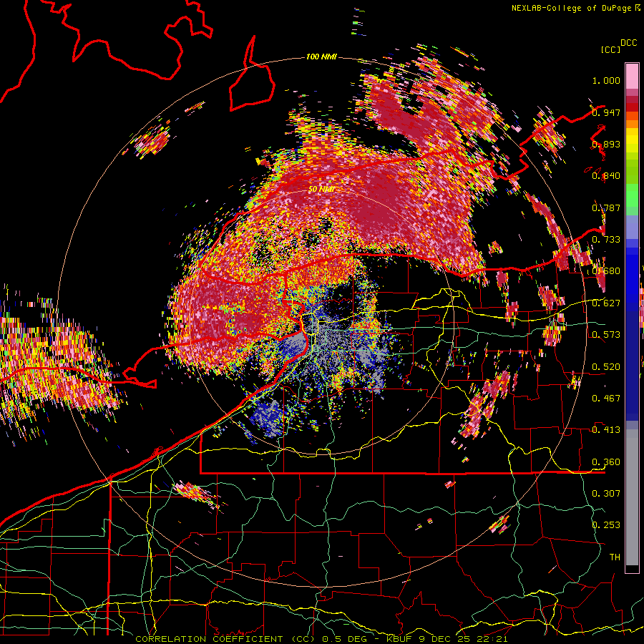Image resolution: width=644 pixels, height=644 pixels.
Task: Click the bright green segment of color bar
Action: 632,195
